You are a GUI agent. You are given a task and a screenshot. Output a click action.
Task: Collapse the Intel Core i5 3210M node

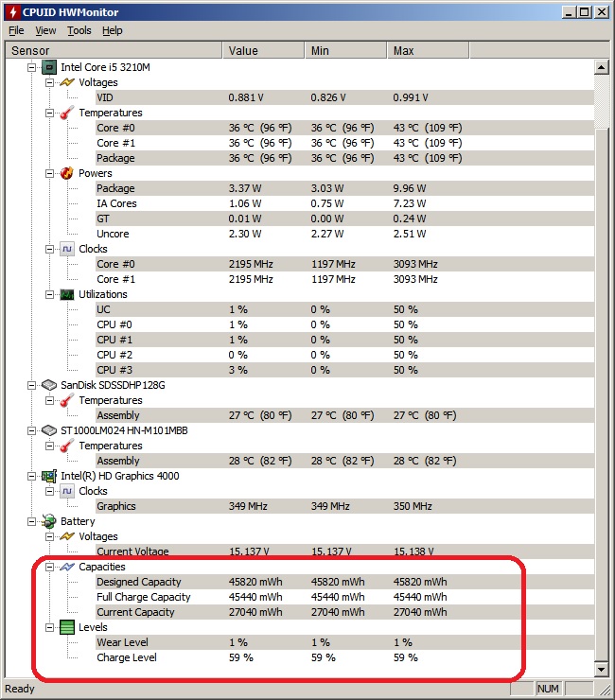(x=32, y=67)
